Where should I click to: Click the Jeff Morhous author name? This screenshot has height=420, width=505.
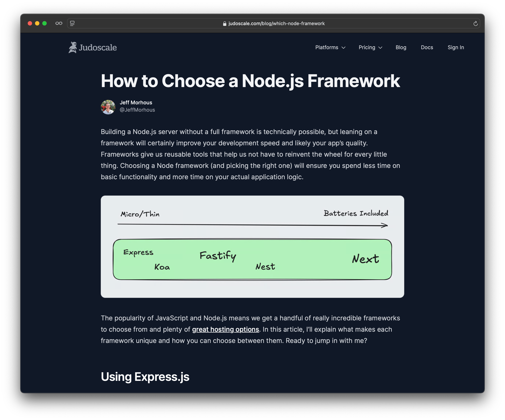click(x=136, y=103)
